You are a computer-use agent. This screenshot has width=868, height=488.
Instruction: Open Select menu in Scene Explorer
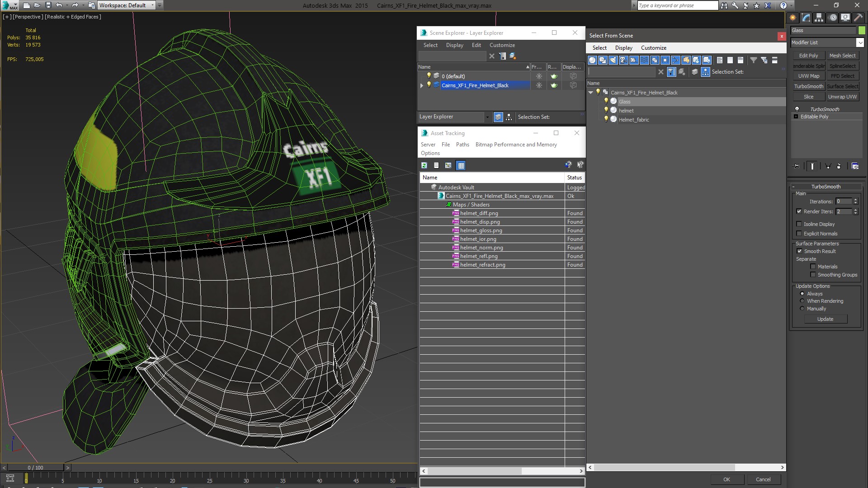pyautogui.click(x=430, y=45)
